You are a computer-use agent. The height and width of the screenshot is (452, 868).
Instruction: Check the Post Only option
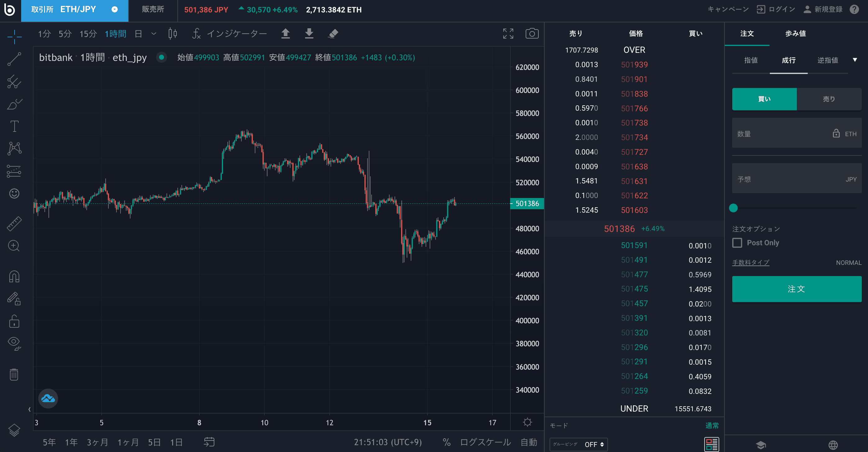pyautogui.click(x=737, y=243)
